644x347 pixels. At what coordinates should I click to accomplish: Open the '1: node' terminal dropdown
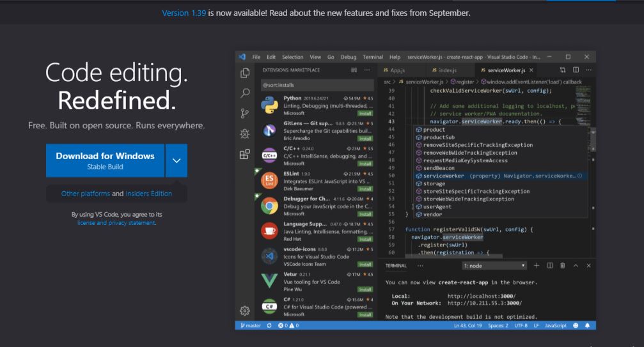coord(494,266)
